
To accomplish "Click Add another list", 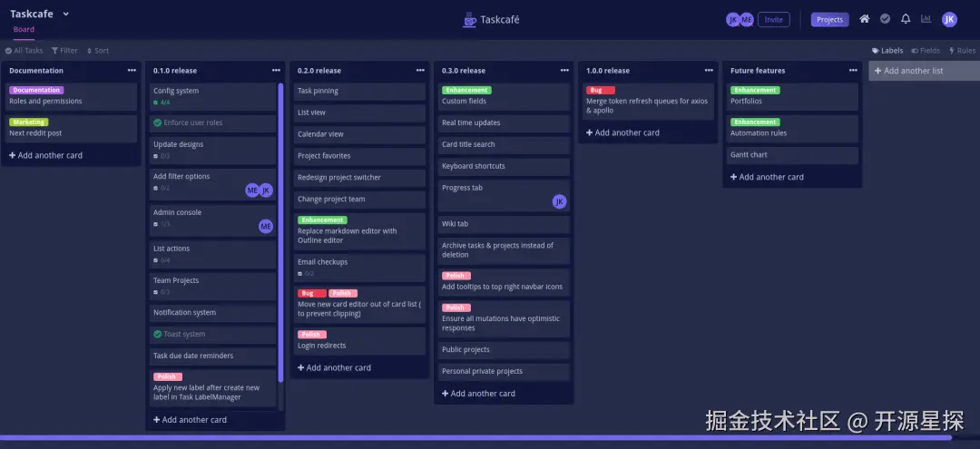I will [925, 71].
